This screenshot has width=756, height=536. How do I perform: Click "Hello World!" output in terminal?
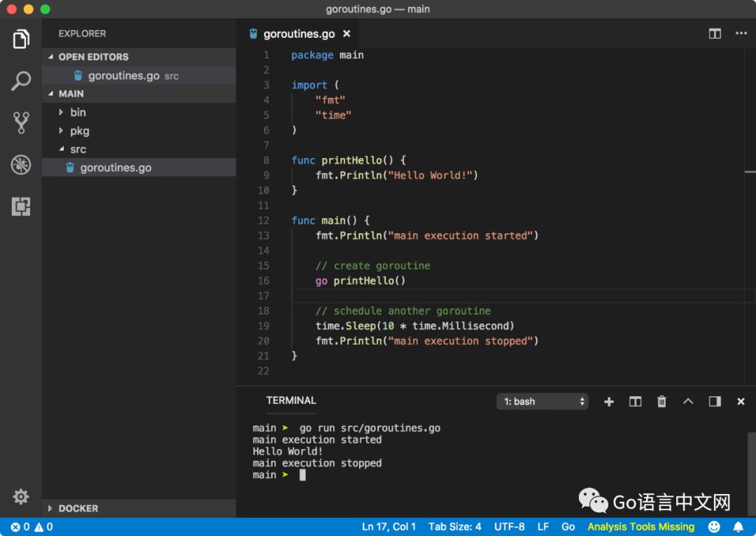pyautogui.click(x=288, y=451)
